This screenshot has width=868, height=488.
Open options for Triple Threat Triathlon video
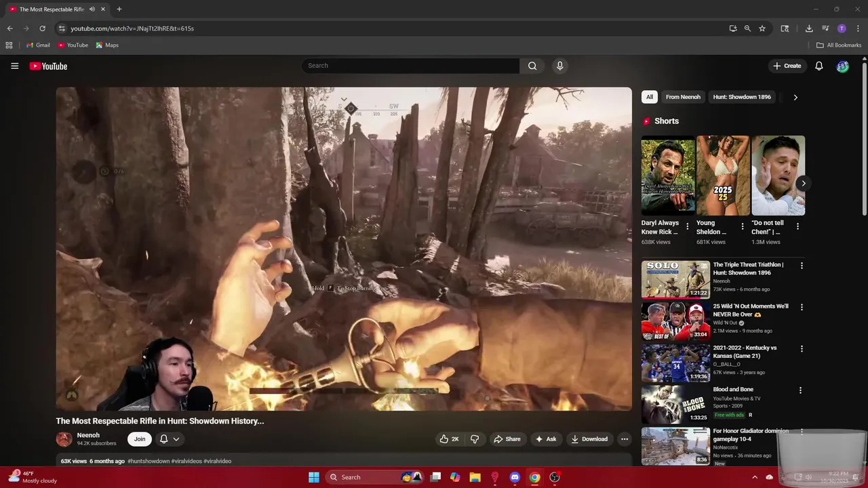pos(802,266)
